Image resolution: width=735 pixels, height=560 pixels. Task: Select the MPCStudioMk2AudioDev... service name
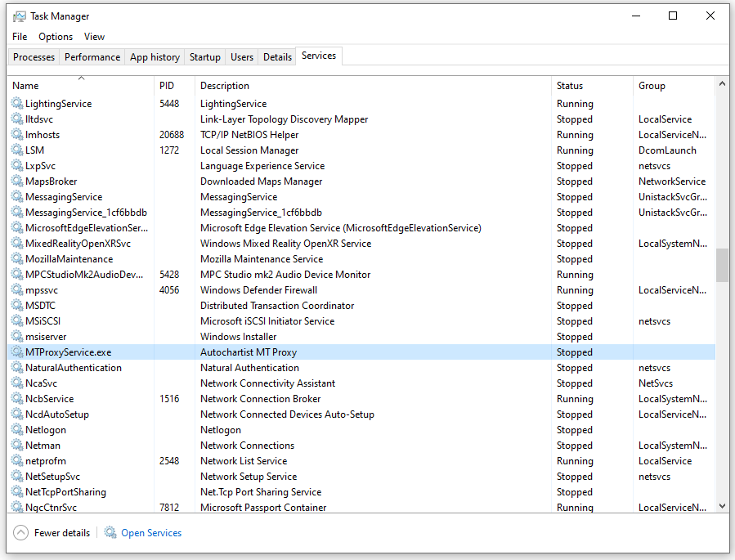84,274
